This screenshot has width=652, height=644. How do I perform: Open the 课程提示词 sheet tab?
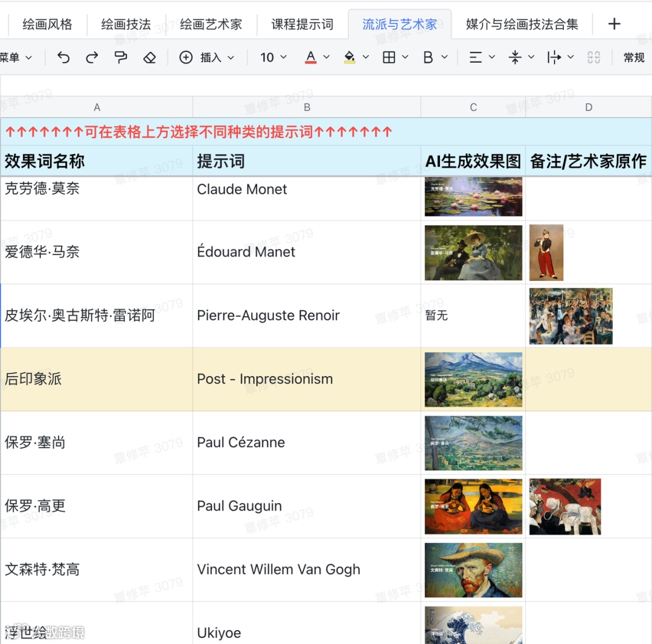pos(302,24)
